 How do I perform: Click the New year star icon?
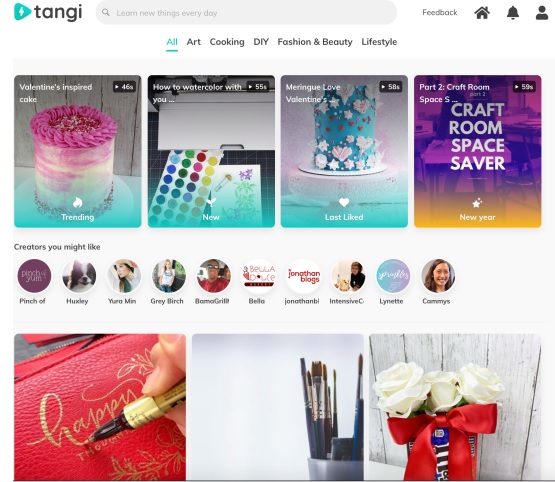pyautogui.click(x=477, y=203)
